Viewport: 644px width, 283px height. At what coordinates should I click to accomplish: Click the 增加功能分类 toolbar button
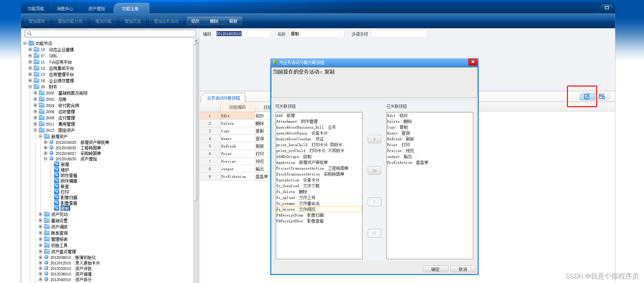pos(70,21)
